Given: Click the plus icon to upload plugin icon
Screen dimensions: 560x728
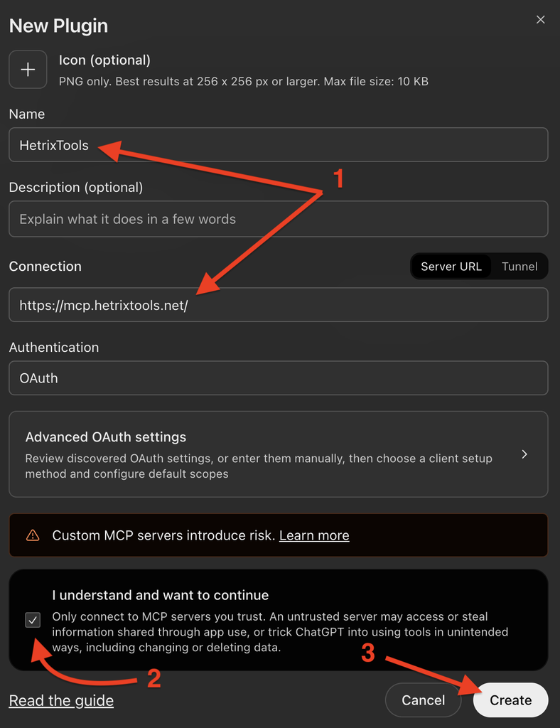Looking at the screenshot, I should 28,70.
